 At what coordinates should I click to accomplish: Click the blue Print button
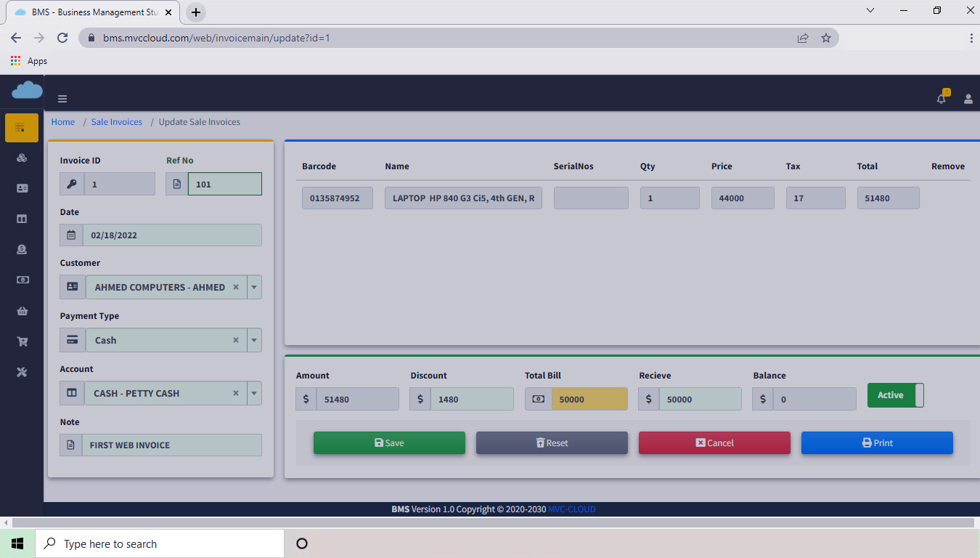pyautogui.click(x=877, y=442)
